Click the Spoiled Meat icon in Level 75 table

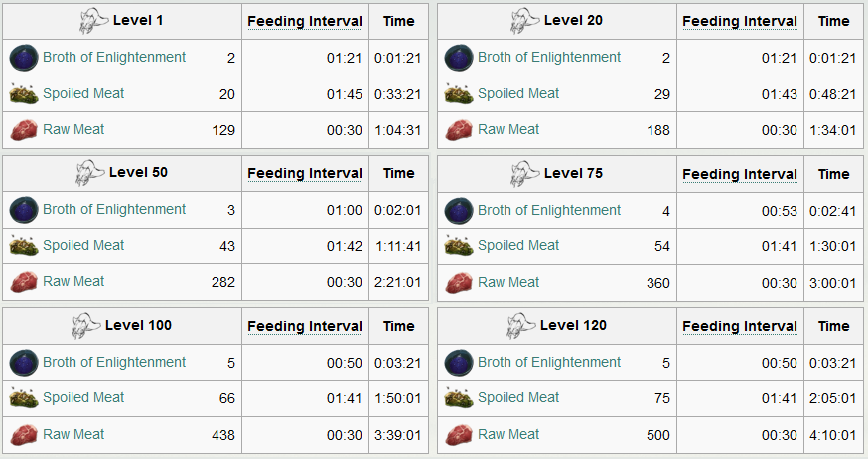click(459, 245)
